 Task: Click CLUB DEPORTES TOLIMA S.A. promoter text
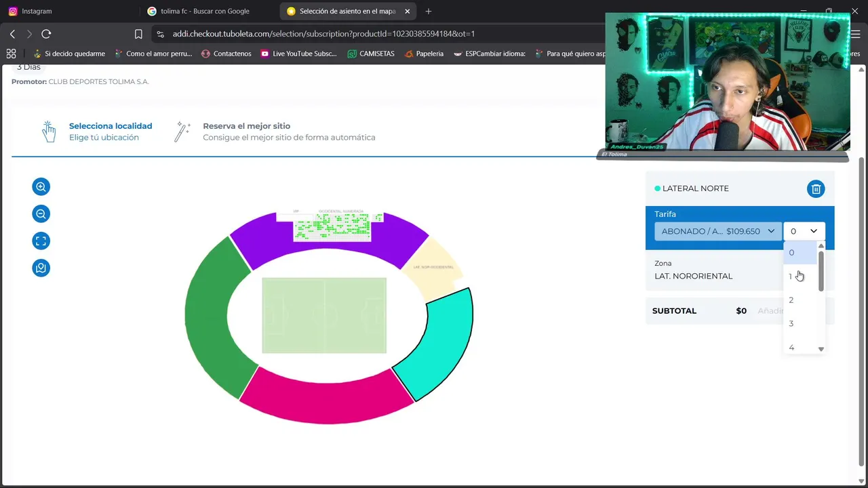click(x=98, y=81)
